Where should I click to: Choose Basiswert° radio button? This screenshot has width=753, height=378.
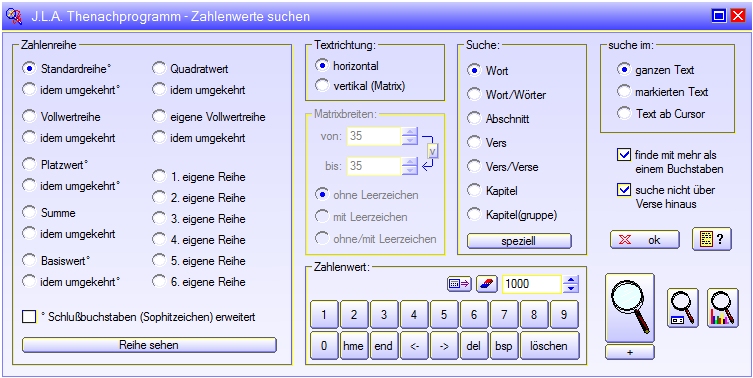tap(30, 260)
